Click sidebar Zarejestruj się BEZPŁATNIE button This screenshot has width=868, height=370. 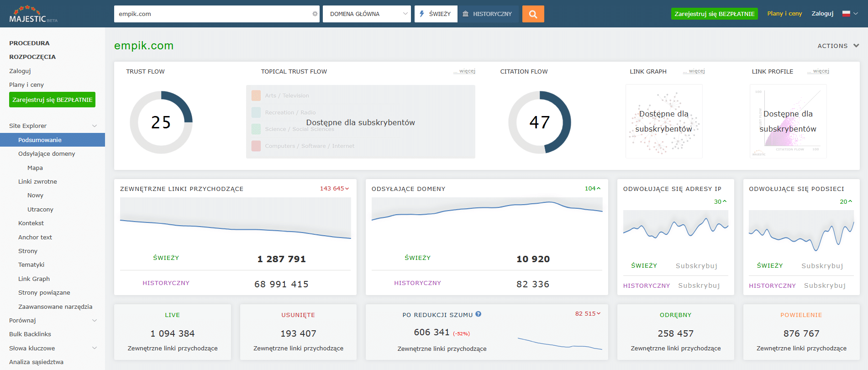(x=52, y=100)
